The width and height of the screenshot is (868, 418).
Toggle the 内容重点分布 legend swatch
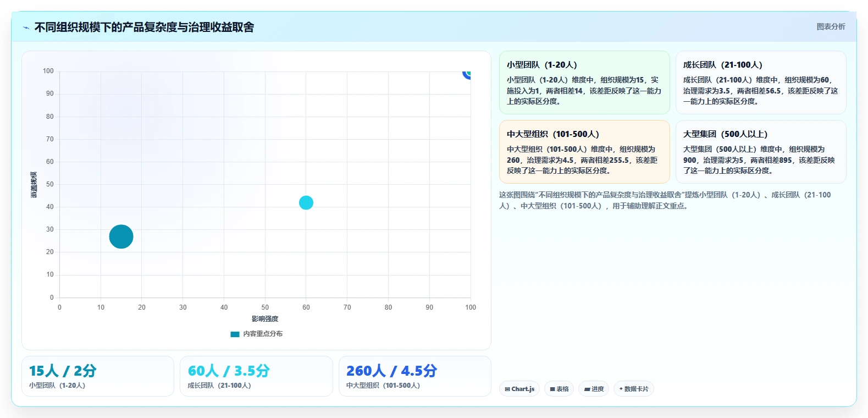235,334
